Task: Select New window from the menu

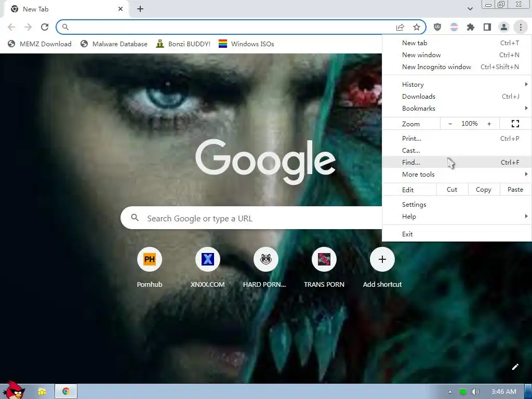Action: pos(457,55)
